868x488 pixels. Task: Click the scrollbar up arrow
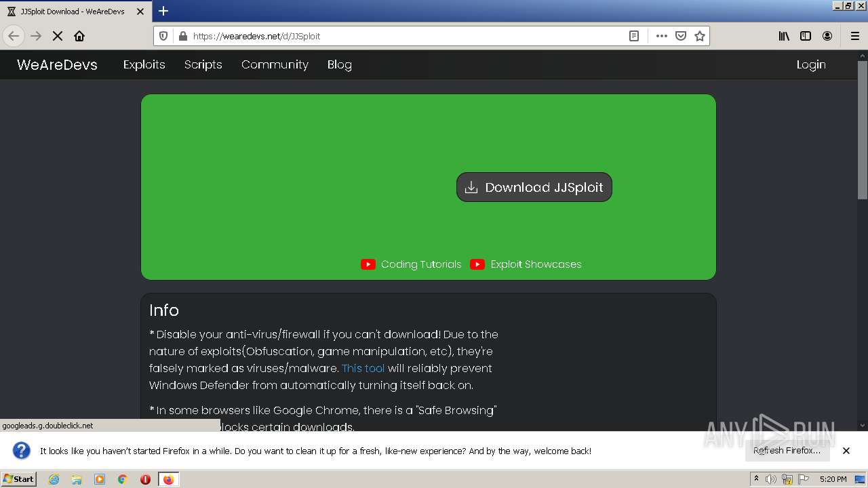(x=863, y=56)
